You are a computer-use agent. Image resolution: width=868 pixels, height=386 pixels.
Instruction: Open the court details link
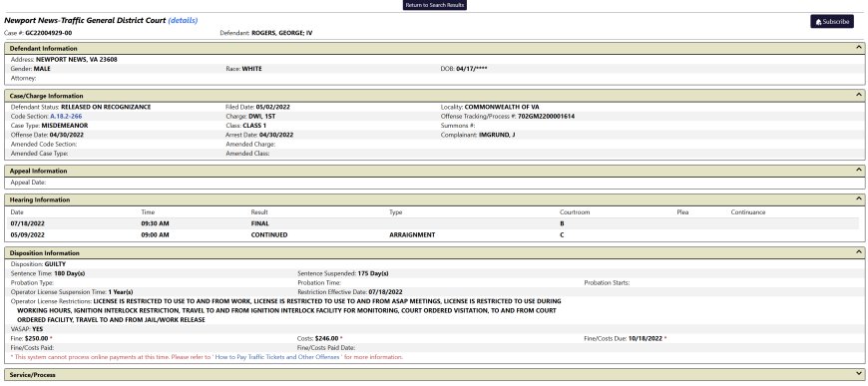click(183, 21)
